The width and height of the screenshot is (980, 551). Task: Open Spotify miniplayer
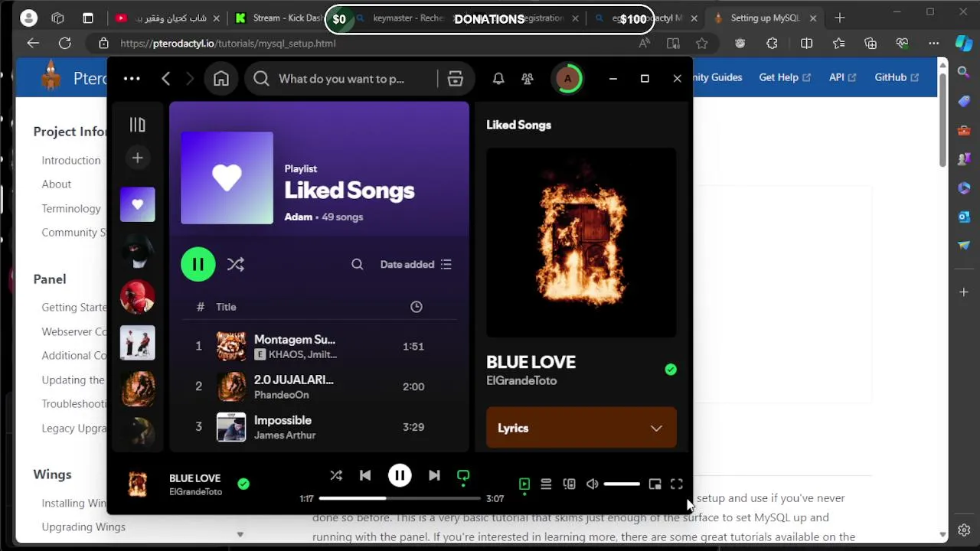pos(655,484)
